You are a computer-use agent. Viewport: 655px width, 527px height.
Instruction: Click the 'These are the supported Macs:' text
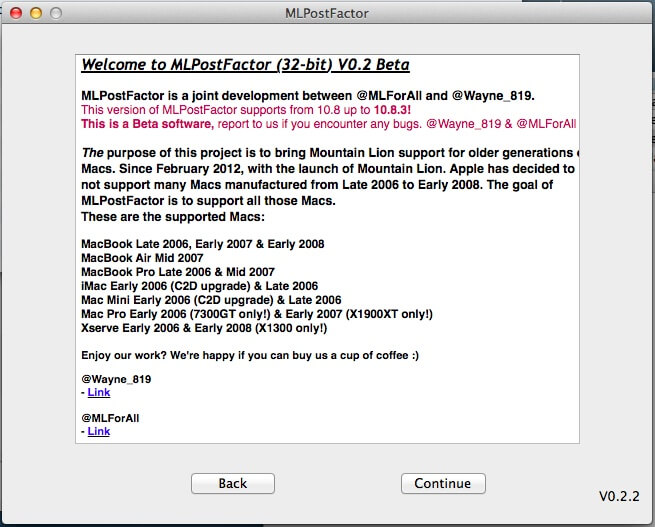coord(173,217)
